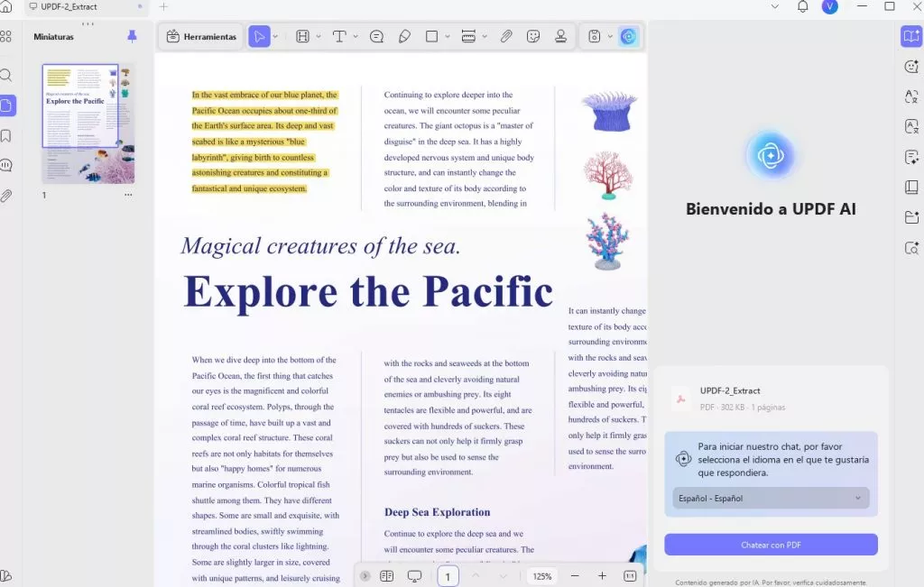Expand the save options dropdown arrow
Screen dimensions: 924x587
click(610, 36)
